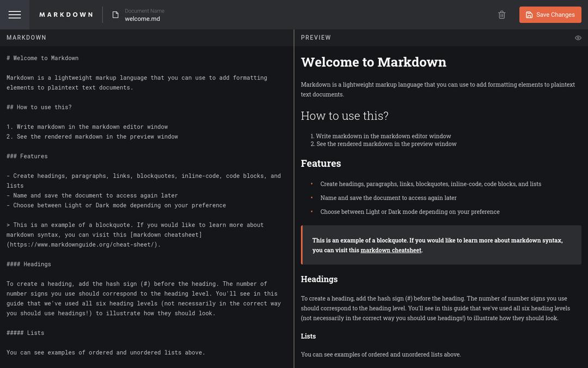Click the Save Changes button
Viewport: 588px width, 368px height.
(550, 15)
